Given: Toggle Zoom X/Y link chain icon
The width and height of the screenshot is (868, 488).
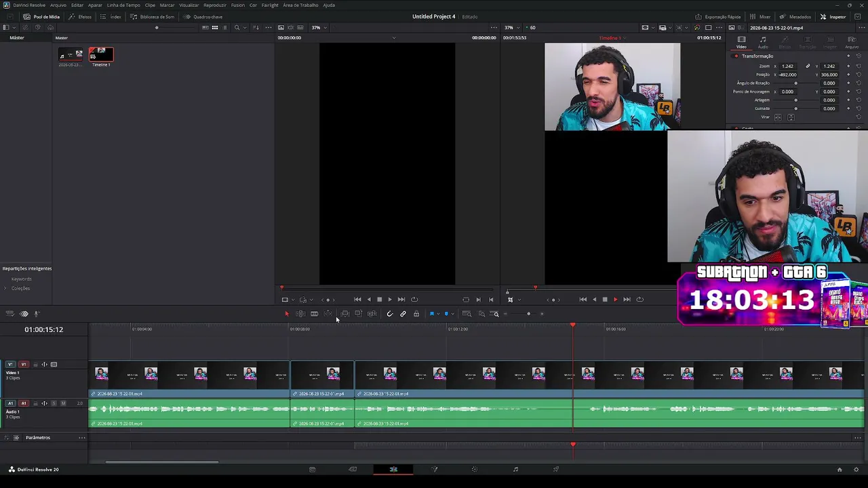Looking at the screenshot, I should point(808,66).
